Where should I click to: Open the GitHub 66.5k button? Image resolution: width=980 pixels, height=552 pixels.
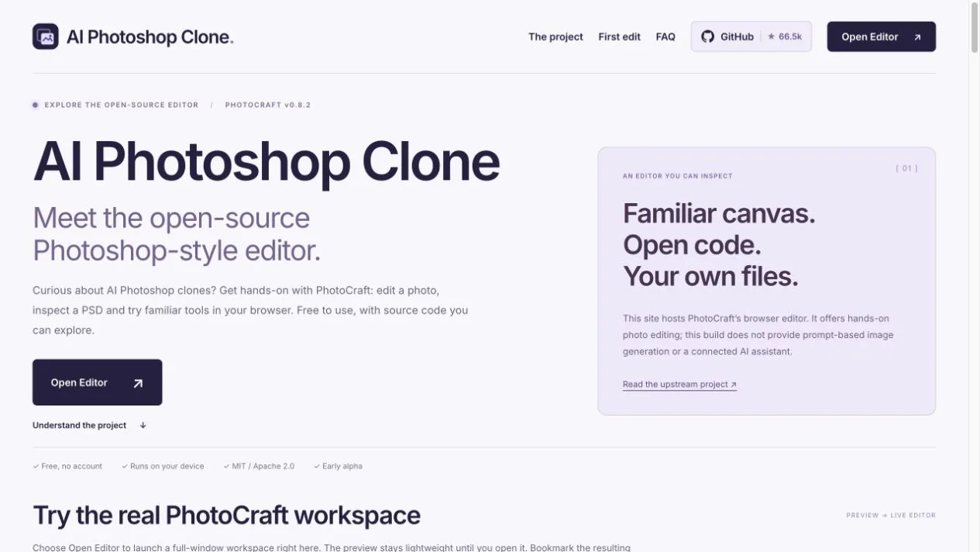(751, 36)
